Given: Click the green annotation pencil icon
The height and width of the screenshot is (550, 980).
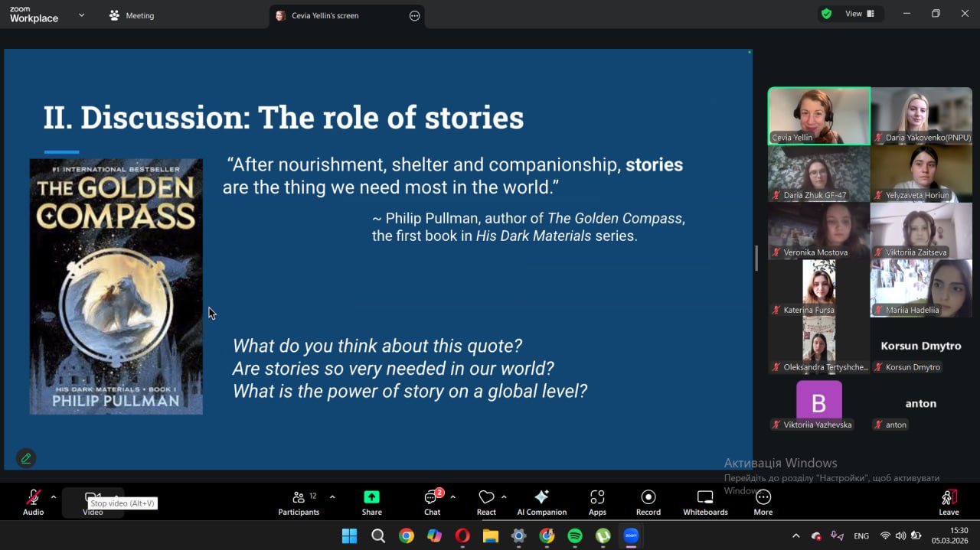Looking at the screenshot, I should tap(26, 458).
